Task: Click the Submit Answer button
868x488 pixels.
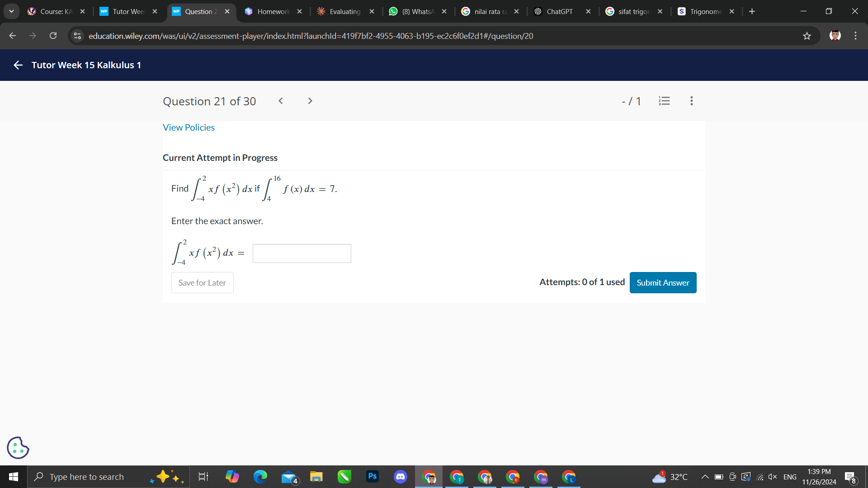Action: [663, 282]
